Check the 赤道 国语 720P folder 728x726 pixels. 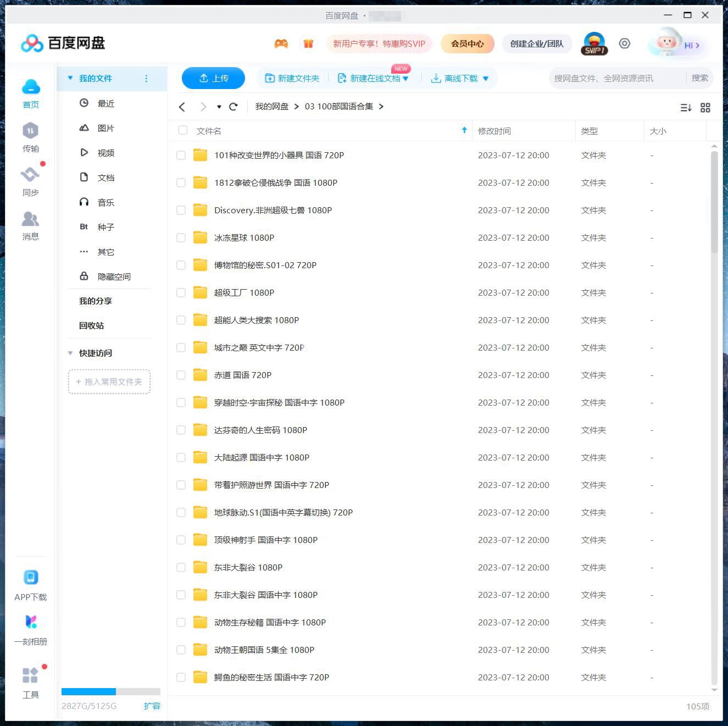click(x=181, y=375)
